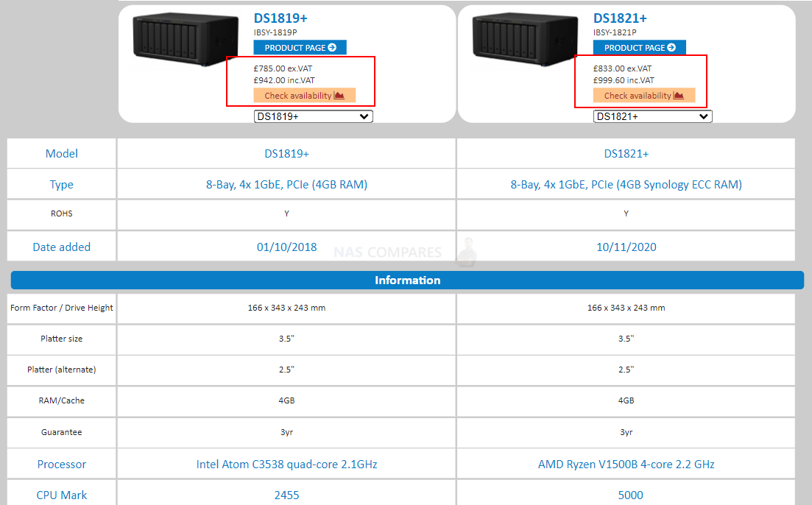Select DS1819+ in the Model row
Screen dimensions: 812x505
tap(287, 154)
